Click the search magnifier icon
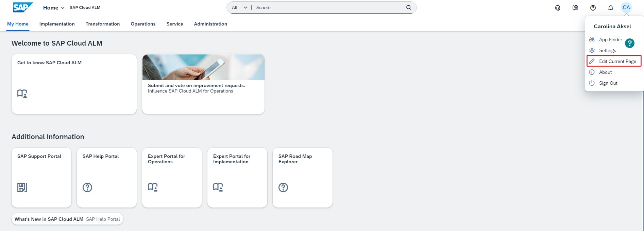The height and width of the screenshot is (231, 644). coord(409,7)
